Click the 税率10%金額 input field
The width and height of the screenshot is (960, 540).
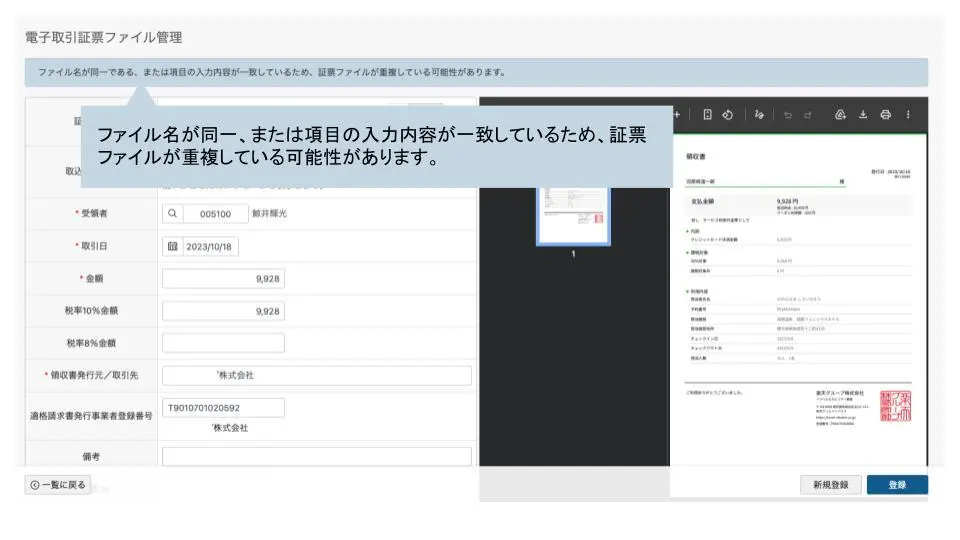click(x=223, y=311)
